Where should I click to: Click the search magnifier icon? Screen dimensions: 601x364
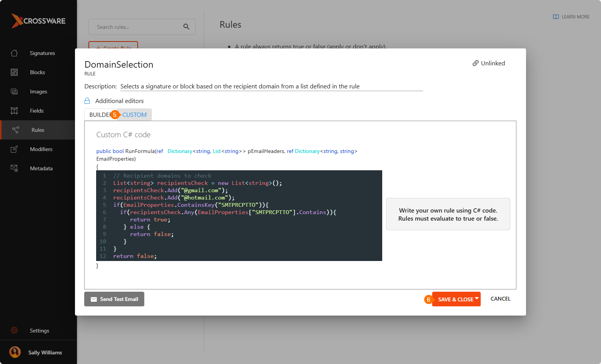pyautogui.click(x=186, y=27)
